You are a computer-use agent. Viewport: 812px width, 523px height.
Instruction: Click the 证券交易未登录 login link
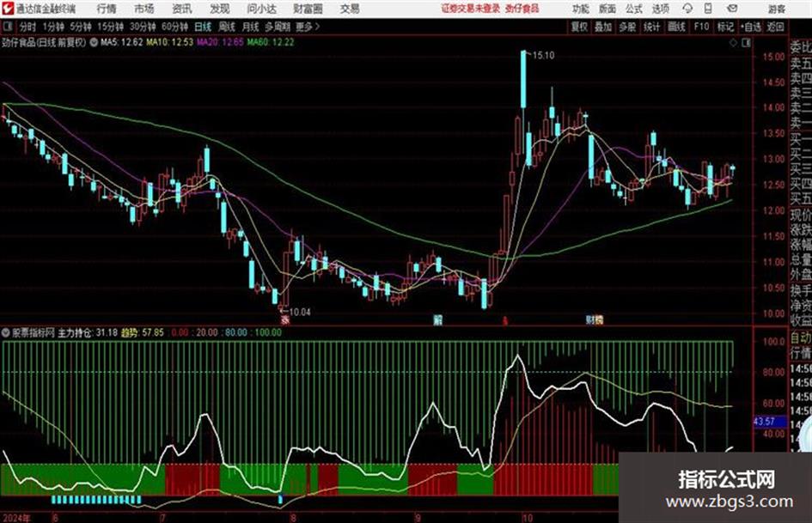coord(471,9)
